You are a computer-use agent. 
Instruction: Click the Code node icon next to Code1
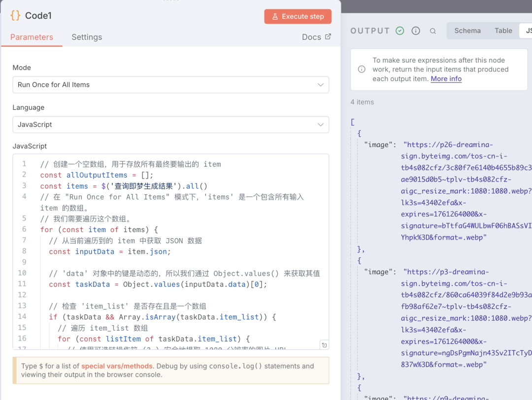click(16, 15)
